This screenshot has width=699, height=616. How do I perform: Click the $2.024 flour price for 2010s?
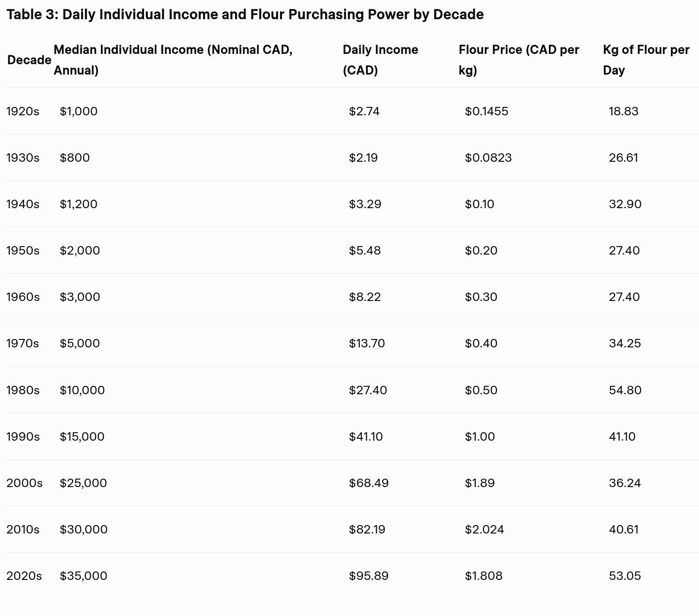click(x=485, y=529)
